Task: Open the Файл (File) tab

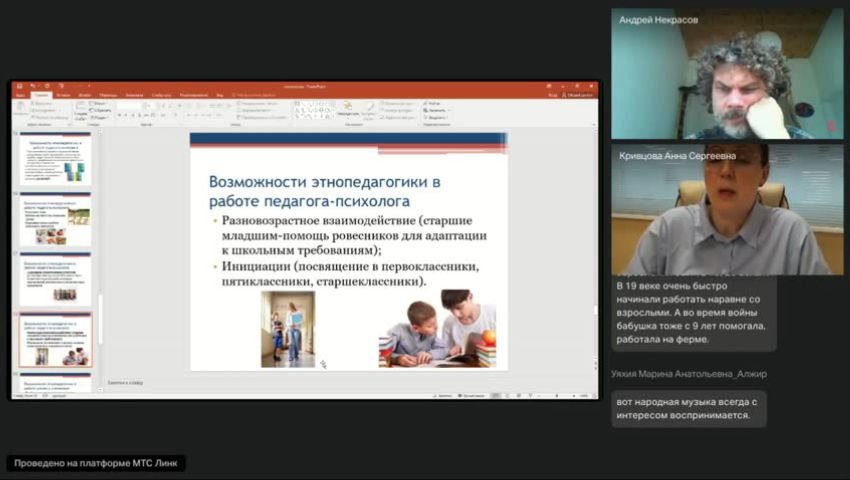Action: (x=21, y=95)
